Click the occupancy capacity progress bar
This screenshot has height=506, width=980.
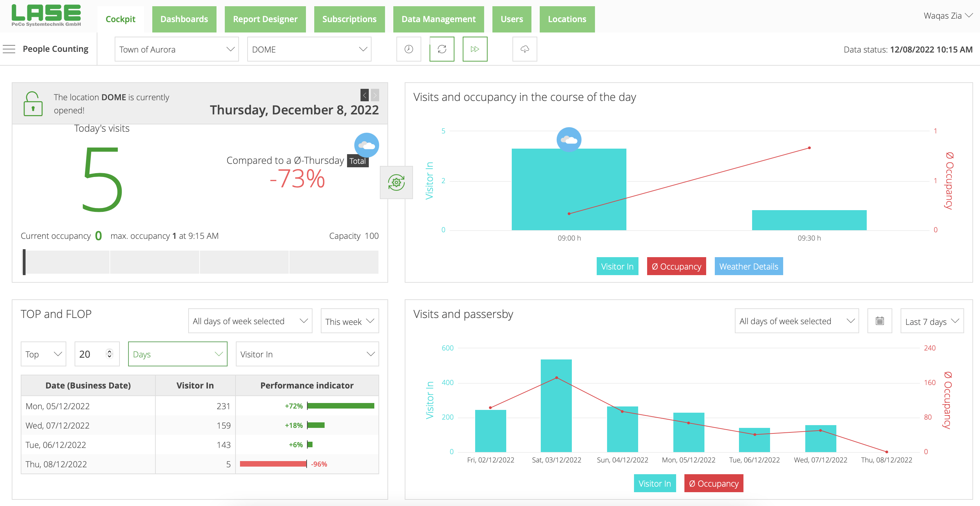[x=201, y=262]
